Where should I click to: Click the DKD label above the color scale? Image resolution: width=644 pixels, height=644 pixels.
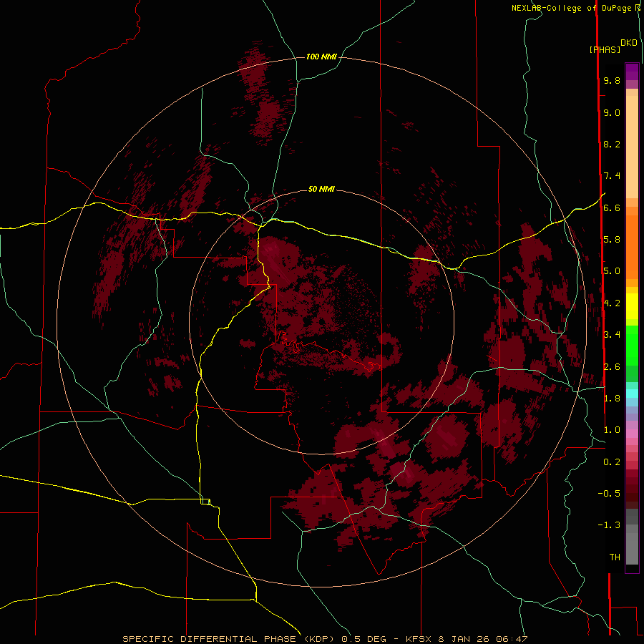629,42
